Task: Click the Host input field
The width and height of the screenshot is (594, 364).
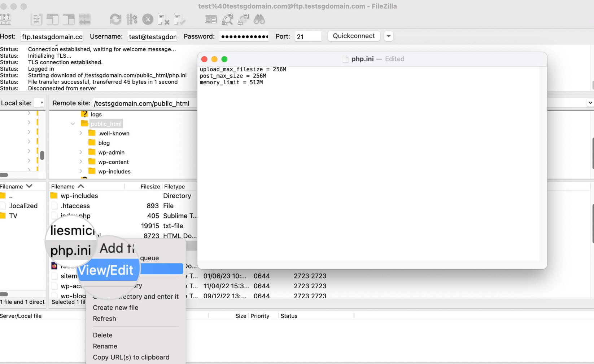Action: coord(52,36)
